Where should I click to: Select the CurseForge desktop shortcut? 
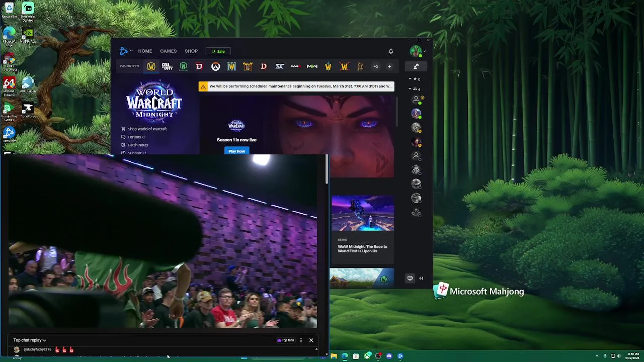click(x=28, y=110)
